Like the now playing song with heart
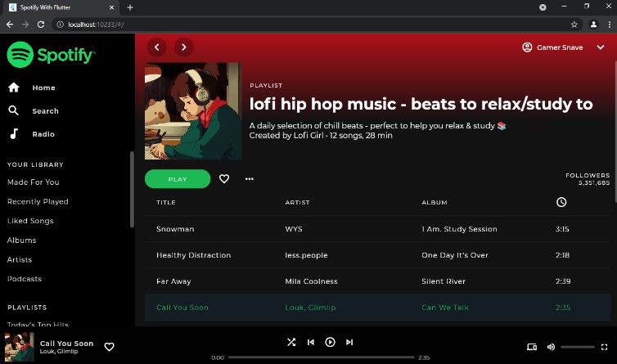617x364 pixels. pos(109,347)
